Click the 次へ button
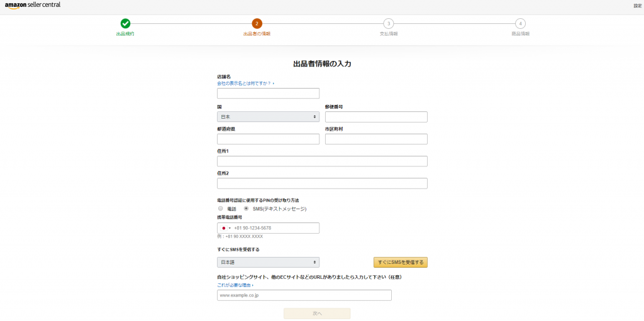The height and width of the screenshot is (321, 644). (317, 313)
